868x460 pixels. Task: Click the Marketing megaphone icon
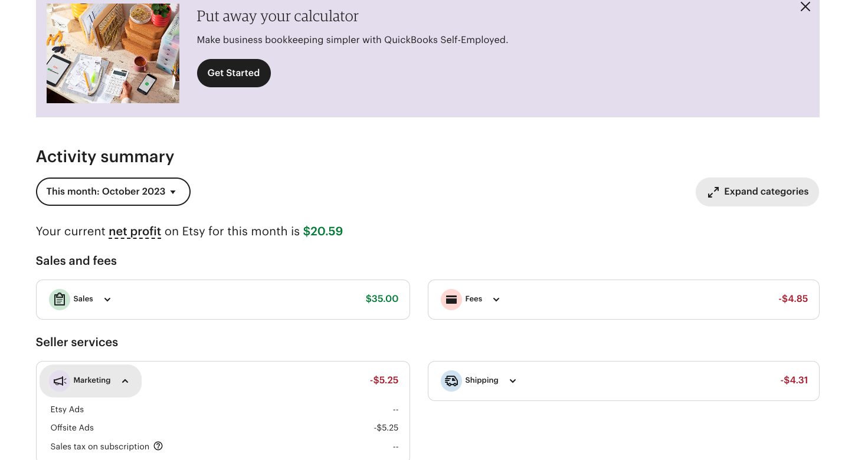point(60,381)
